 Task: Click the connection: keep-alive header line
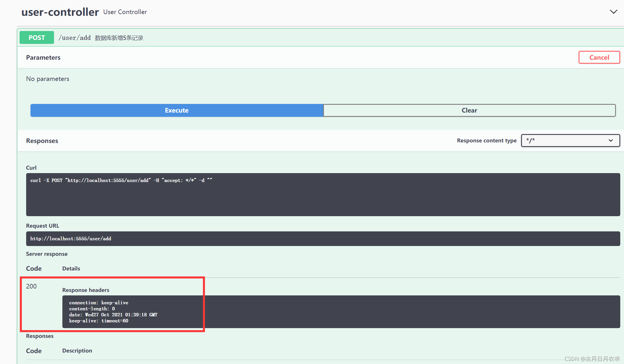tap(99, 303)
